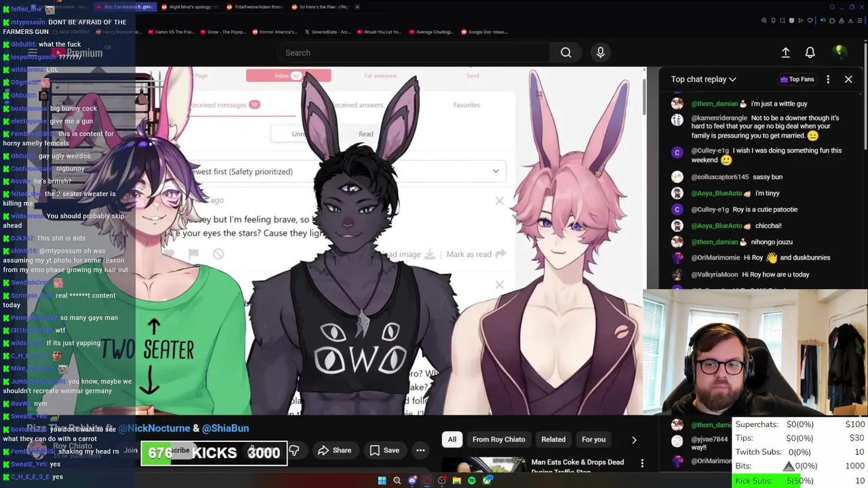Open bookmark 'Average Chudlogi...'
Screen dimensions: 868x488
point(431,32)
